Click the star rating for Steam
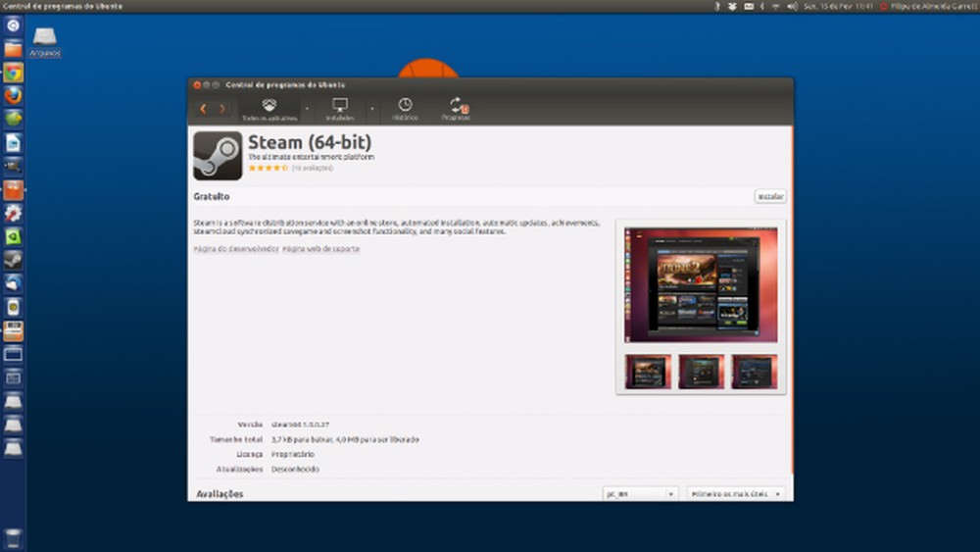Image resolution: width=980 pixels, height=552 pixels. (269, 168)
